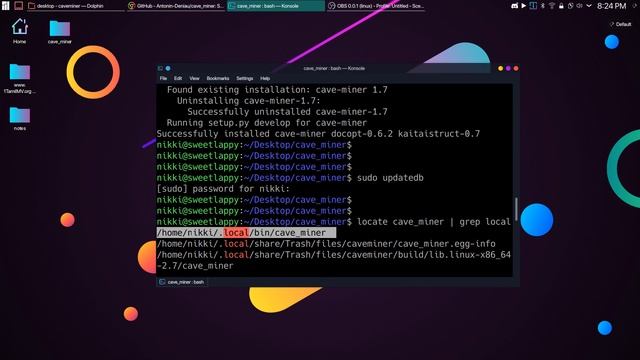Open the 8:24 PM clock
The height and width of the screenshot is (360, 640).
tap(611, 6)
